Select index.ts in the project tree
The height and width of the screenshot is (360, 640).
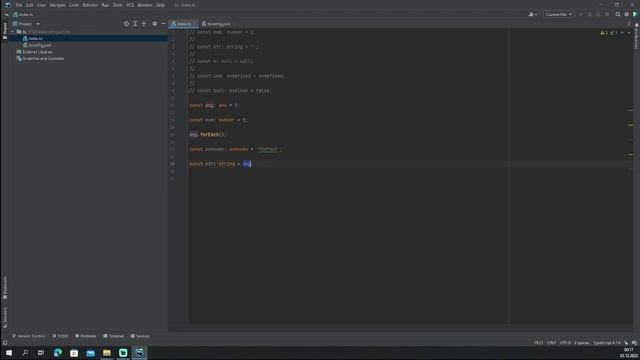click(x=35, y=38)
